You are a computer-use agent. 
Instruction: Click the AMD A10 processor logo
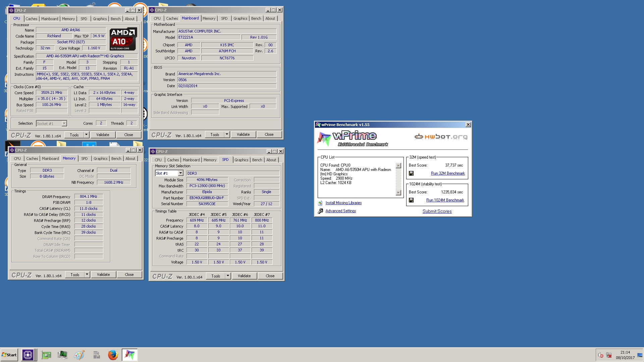[x=123, y=39]
